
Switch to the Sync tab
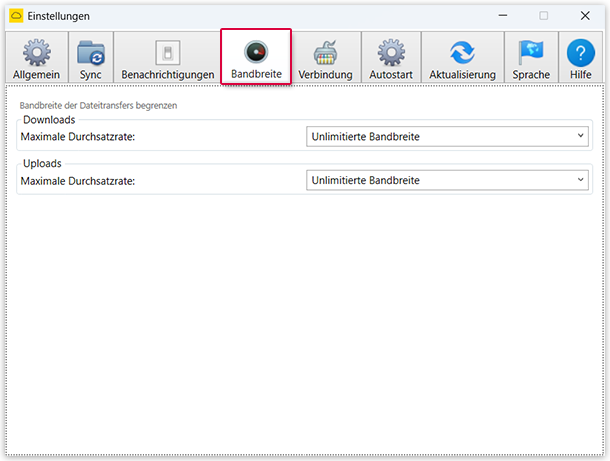(x=91, y=58)
